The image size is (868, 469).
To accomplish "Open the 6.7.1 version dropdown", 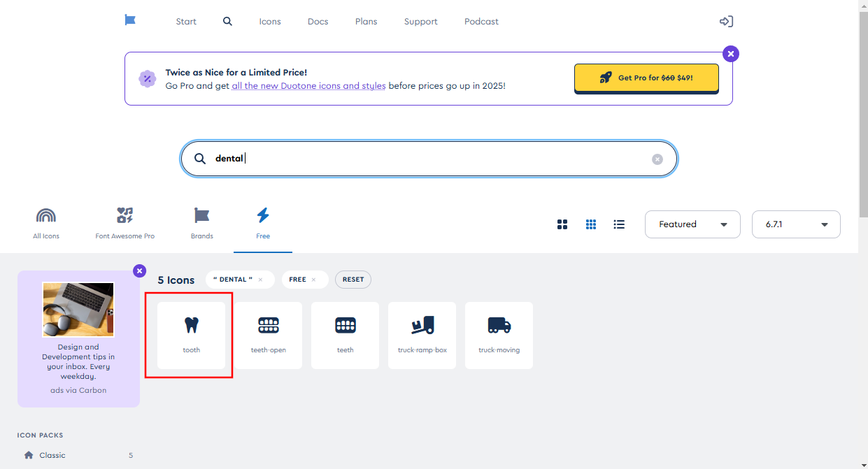I will coord(795,224).
